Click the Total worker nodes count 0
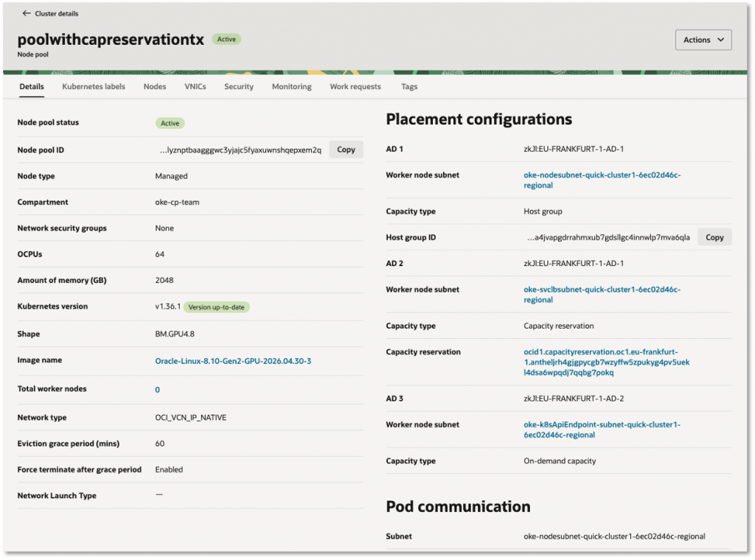 click(x=158, y=390)
